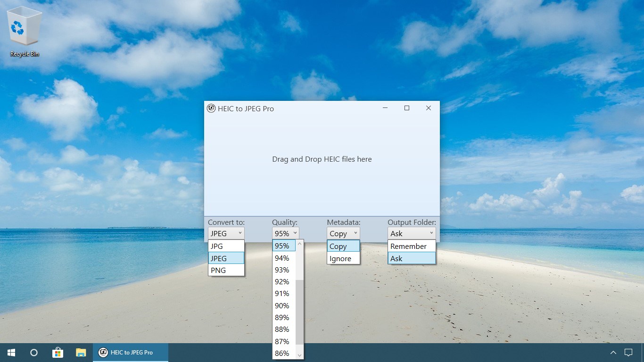Choose Ignore metadata option
This screenshot has width=644, height=362.
(x=343, y=258)
